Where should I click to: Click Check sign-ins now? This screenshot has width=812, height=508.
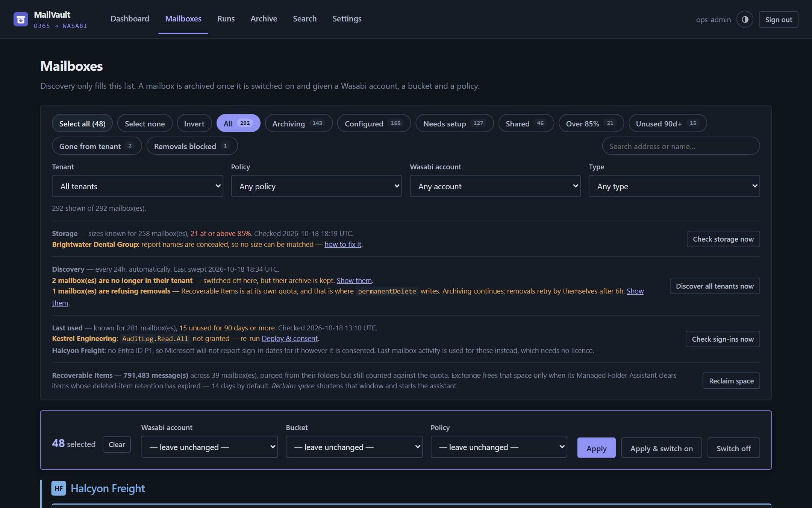tap(723, 339)
